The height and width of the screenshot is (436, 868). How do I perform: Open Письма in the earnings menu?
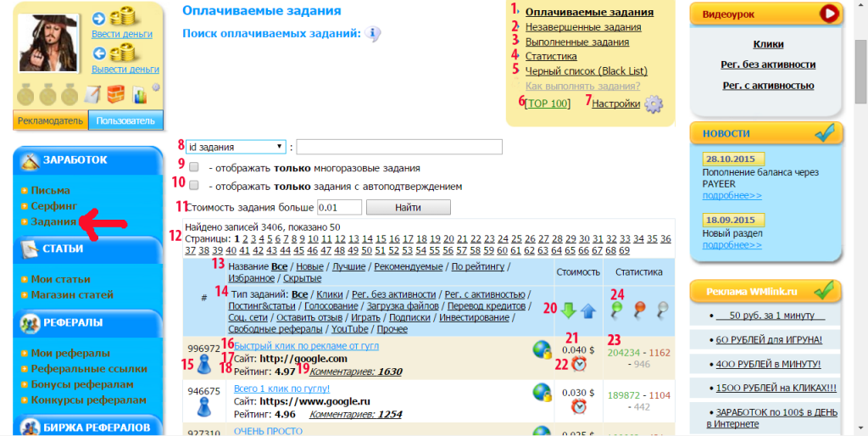[x=50, y=191]
